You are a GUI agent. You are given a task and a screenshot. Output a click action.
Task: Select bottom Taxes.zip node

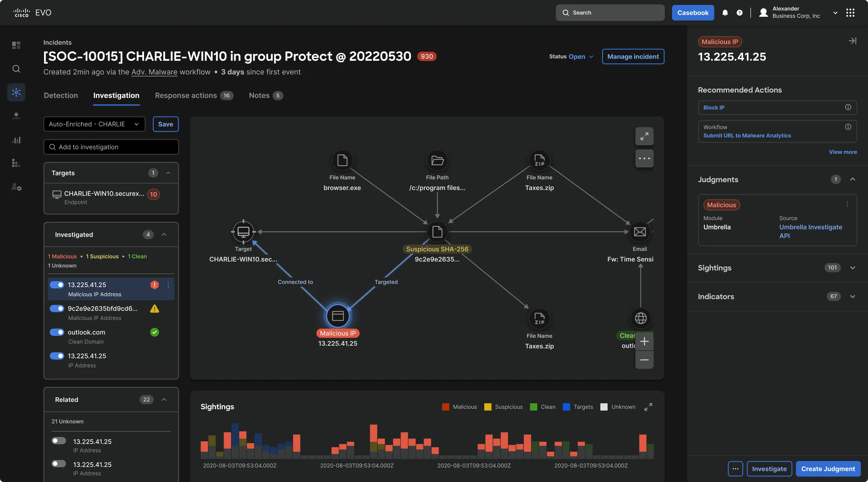[x=539, y=318]
